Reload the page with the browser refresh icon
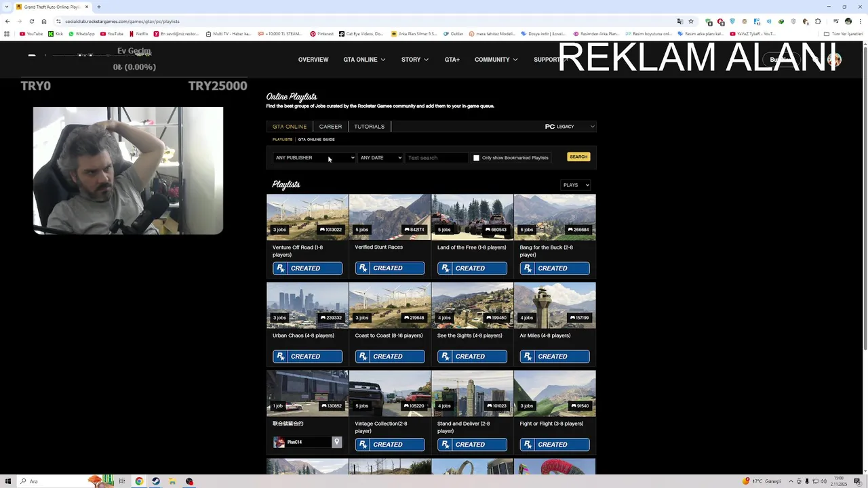This screenshot has height=488, width=868. pos(31,21)
